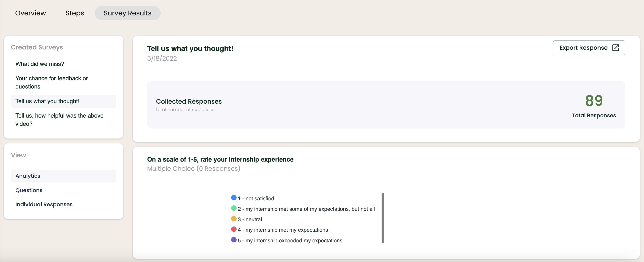
Task: Show the Questions view
Action: 29,190
